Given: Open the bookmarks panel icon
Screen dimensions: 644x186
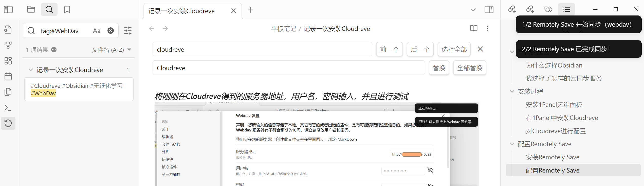Looking at the screenshot, I should (67, 10).
